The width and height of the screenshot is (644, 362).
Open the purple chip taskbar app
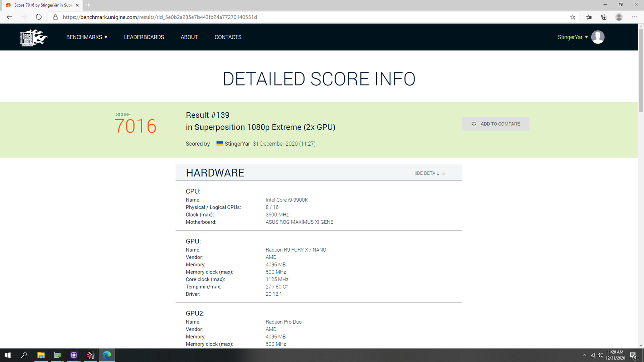74,355
